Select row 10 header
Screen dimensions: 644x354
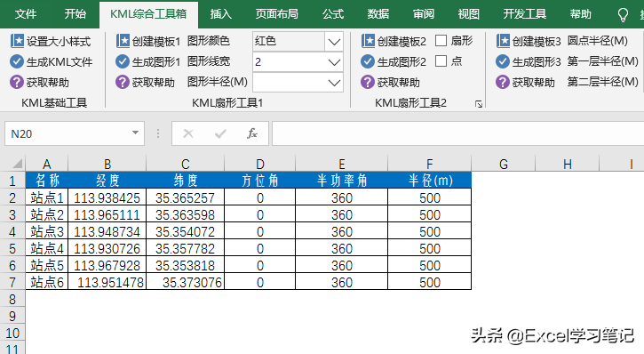click(12, 333)
